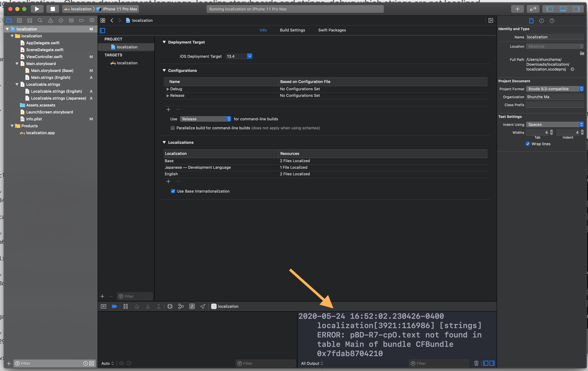Expand the Release configuration row
Screen dimensions: 588x371
click(168, 96)
